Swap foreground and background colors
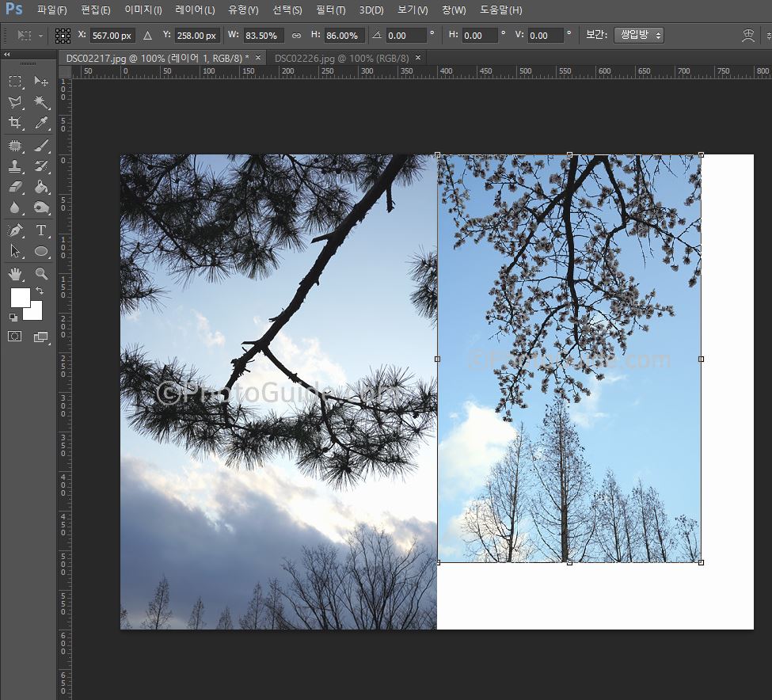The width and height of the screenshot is (772, 700). click(40, 291)
